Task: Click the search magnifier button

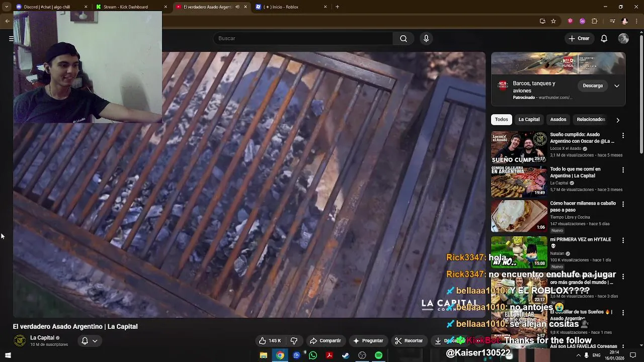Action: click(x=404, y=39)
